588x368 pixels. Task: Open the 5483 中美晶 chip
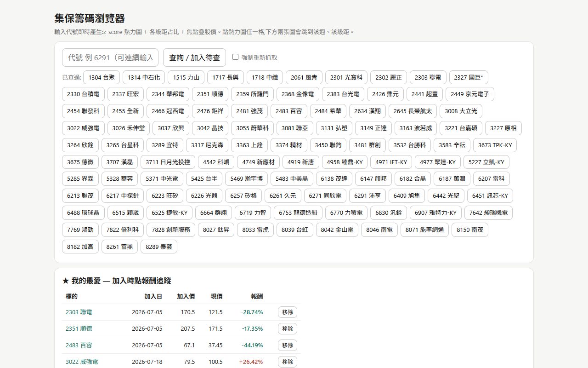point(292,179)
